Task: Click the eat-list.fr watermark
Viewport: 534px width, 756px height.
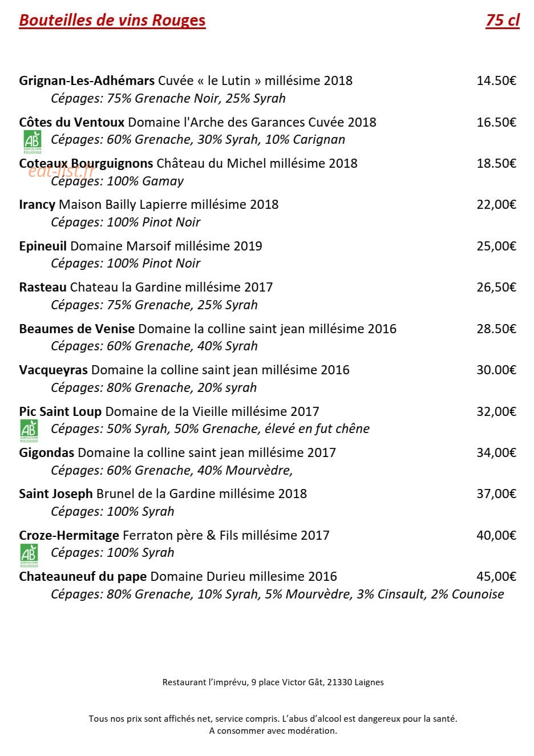Action: click(60, 171)
